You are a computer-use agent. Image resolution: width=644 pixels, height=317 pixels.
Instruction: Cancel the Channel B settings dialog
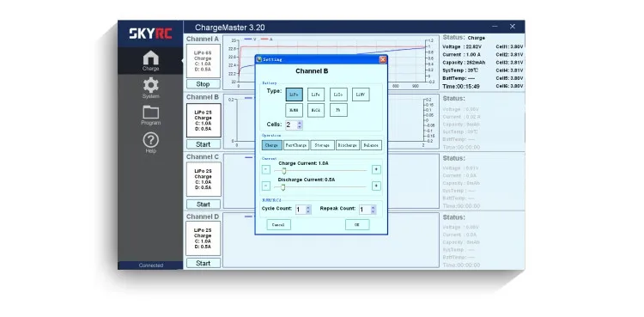278,224
